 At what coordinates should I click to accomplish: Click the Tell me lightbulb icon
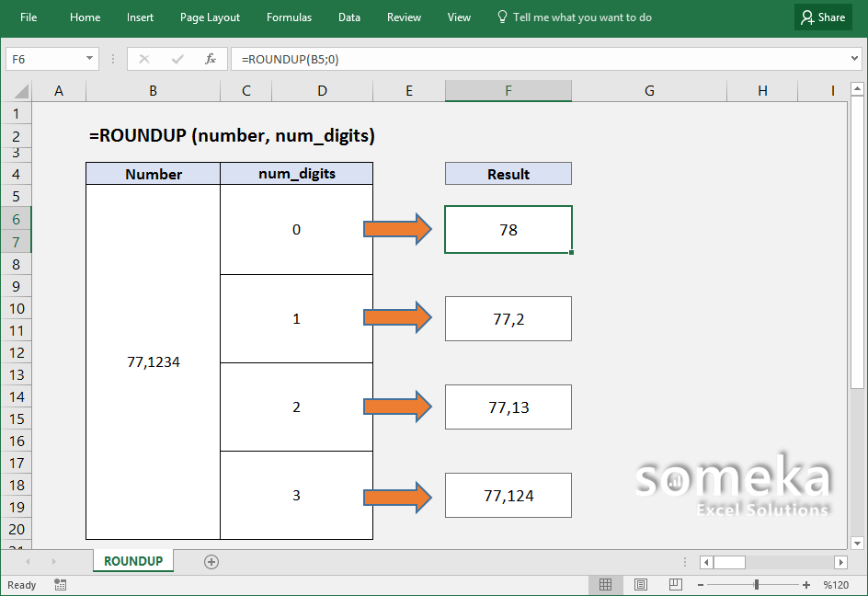tap(501, 17)
